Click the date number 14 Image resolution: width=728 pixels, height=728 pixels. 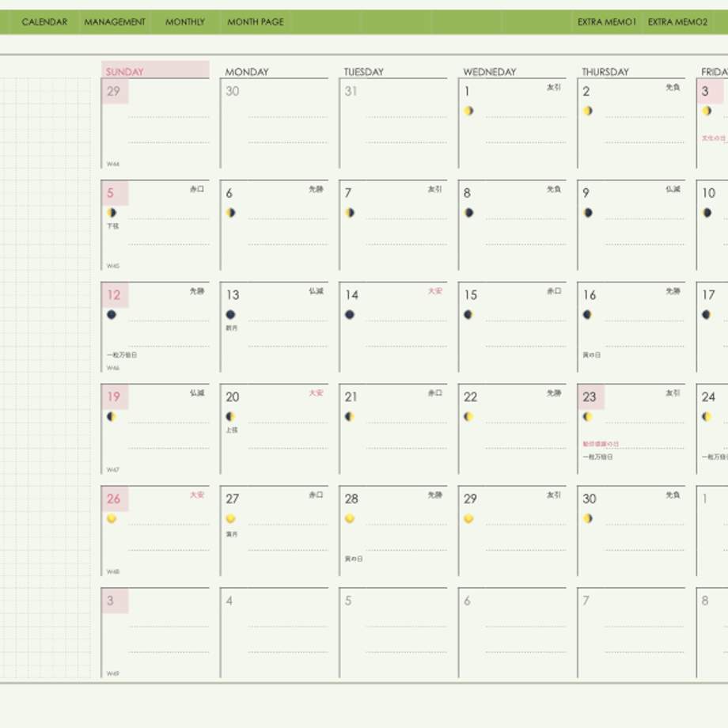coord(352,295)
